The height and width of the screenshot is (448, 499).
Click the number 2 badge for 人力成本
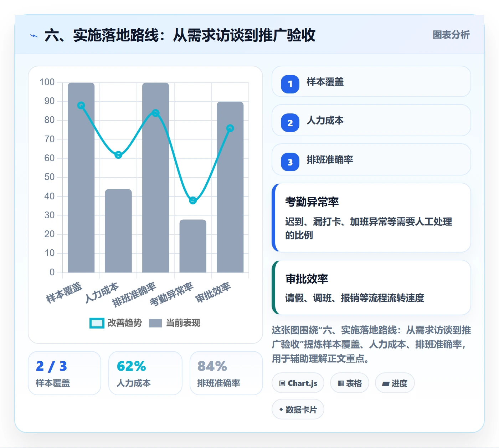tap(290, 123)
